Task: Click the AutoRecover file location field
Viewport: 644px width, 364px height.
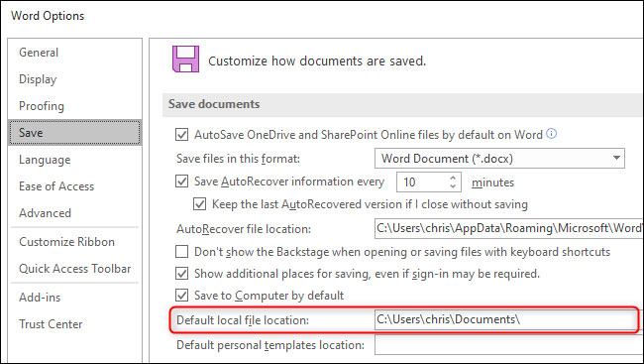Action: [x=509, y=228]
